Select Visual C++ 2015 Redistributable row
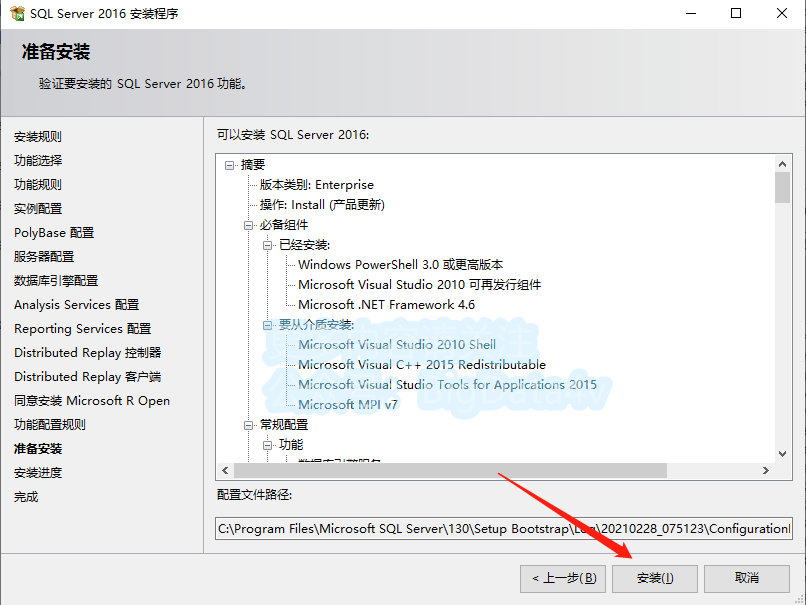Viewport: 806px width, 605px height. 422,365
